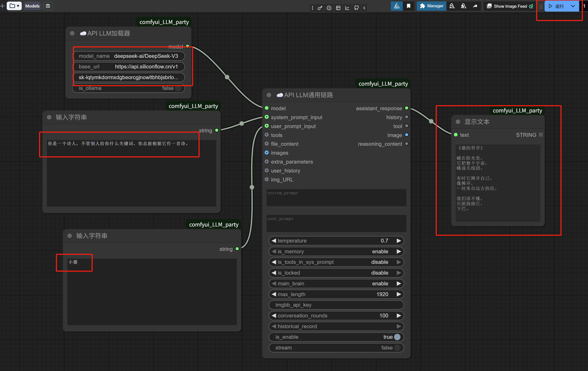Image resolution: width=588 pixels, height=371 pixels.
Task: Open the Manager menu
Action: click(432, 6)
